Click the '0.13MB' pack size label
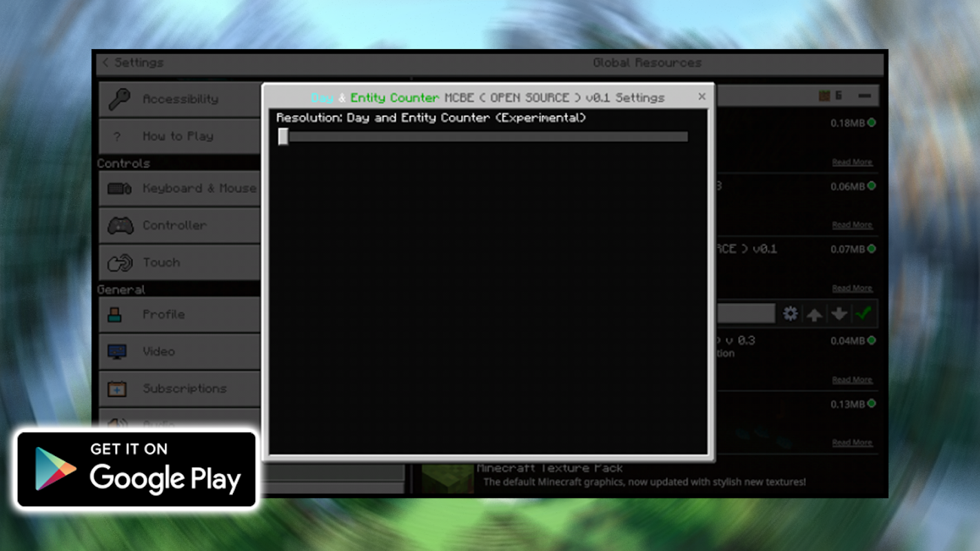 (848, 404)
